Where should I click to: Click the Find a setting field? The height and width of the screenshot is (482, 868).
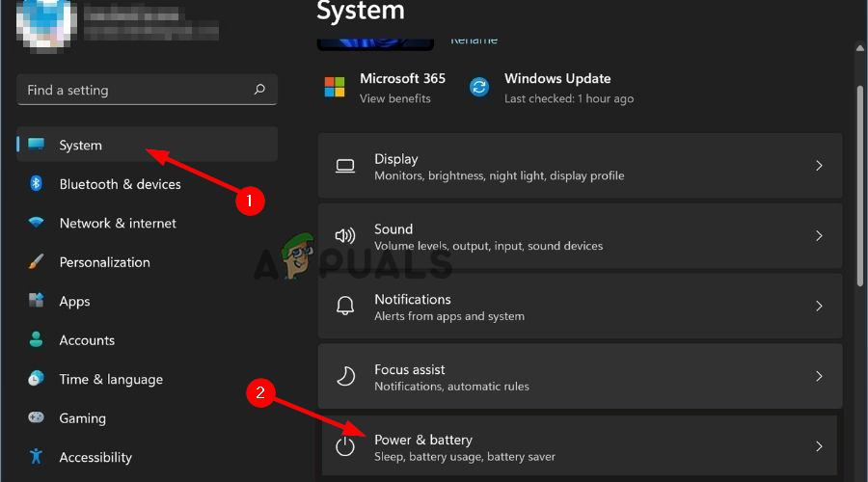[x=135, y=90]
